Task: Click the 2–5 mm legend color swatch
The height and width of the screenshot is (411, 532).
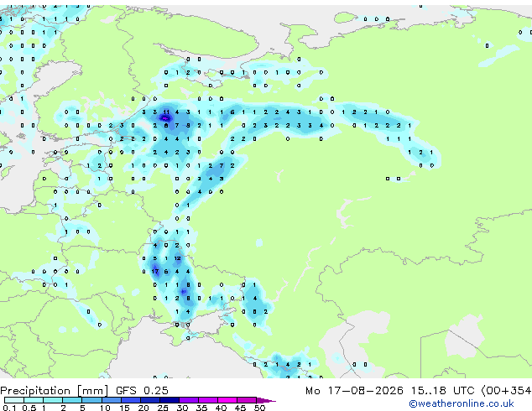Action: pos(72,400)
